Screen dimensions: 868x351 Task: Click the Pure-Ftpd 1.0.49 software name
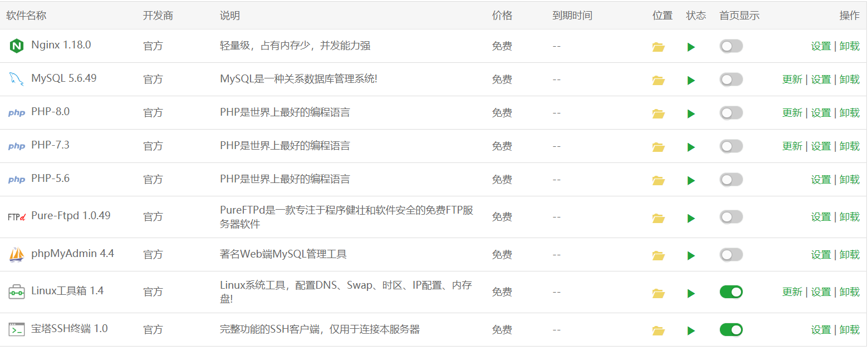coord(71,216)
